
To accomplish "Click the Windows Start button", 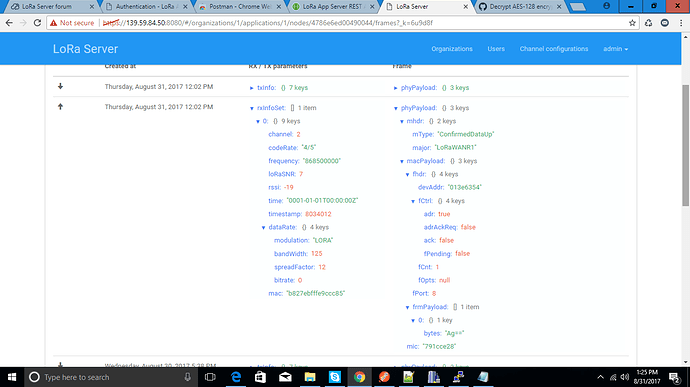I will point(12,377).
